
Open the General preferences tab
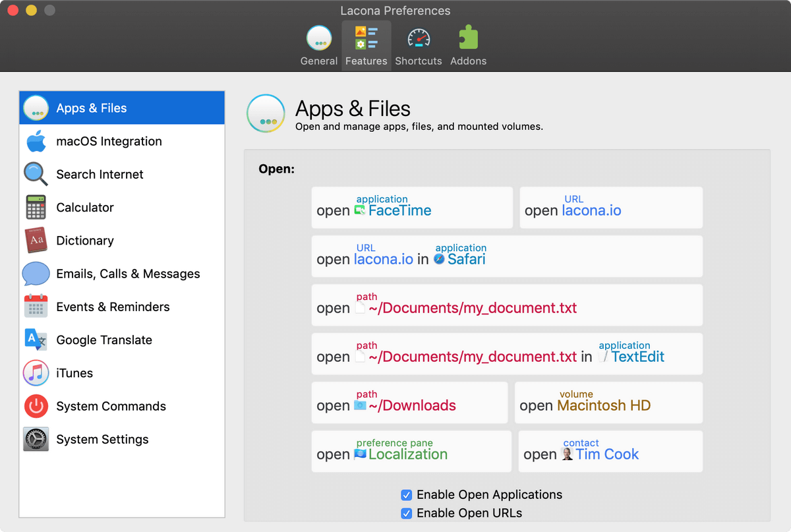coord(319,45)
